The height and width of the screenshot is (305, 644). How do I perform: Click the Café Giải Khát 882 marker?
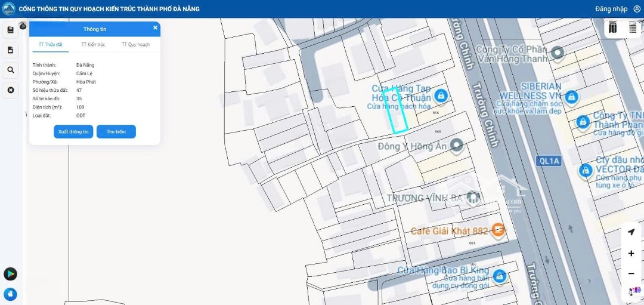[499, 230]
